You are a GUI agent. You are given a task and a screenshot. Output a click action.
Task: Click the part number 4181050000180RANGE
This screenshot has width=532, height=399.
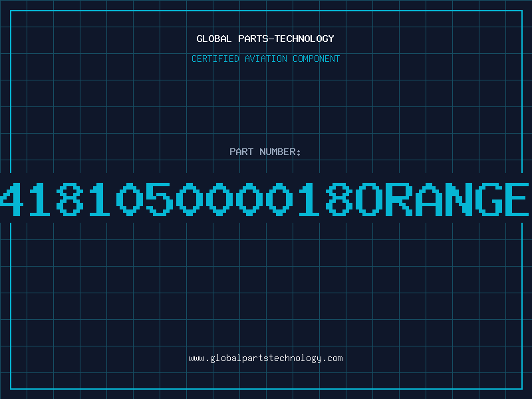pyautogui.click(x=265, y=199)
